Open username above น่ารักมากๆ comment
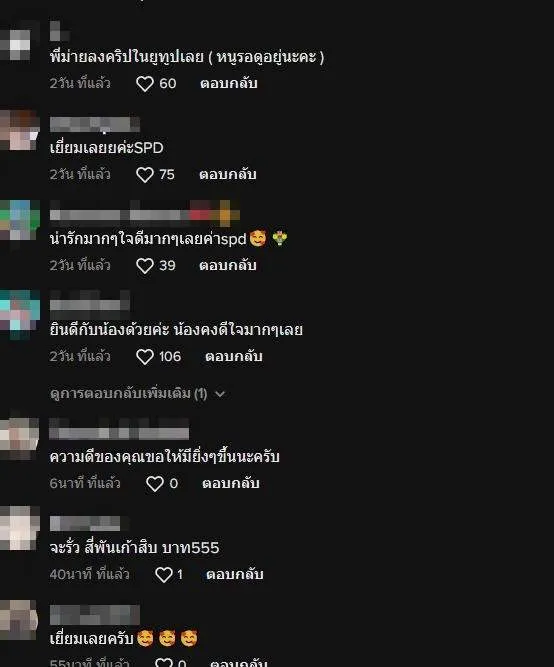This screenshot has height=667, width=554. pos(145,213)
